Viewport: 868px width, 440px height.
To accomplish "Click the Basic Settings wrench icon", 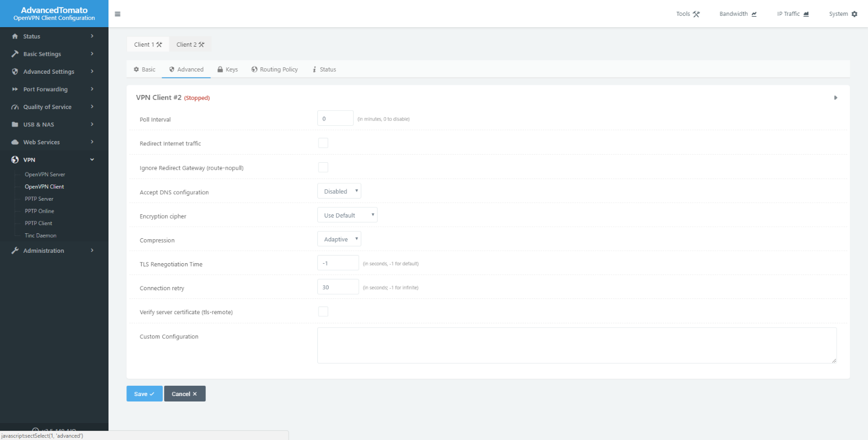I will coord(15,54).
